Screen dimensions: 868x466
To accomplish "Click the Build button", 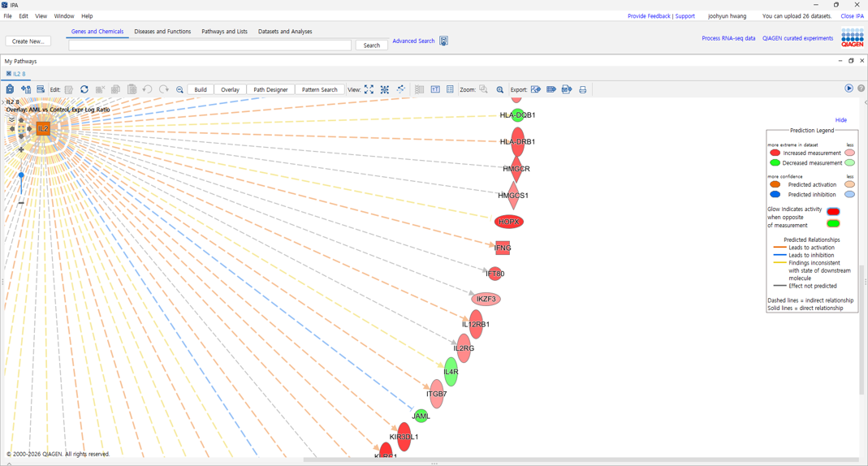I will point(201,89).
